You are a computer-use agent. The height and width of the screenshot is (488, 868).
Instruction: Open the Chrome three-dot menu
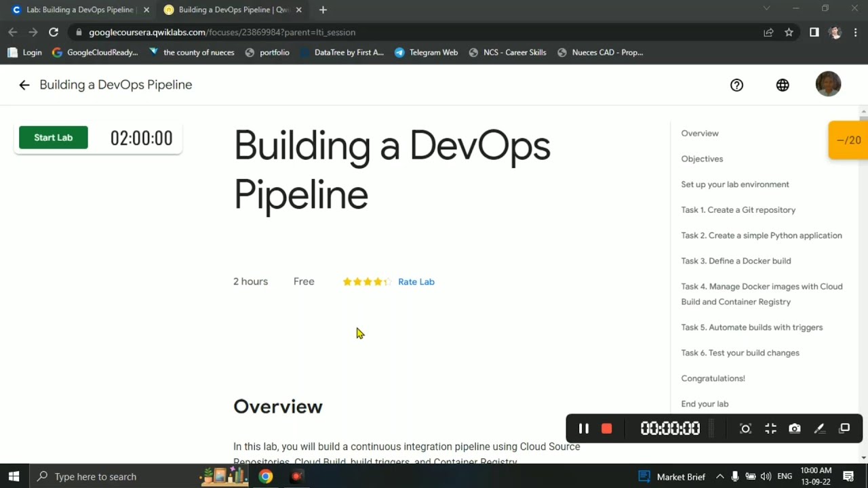[x=856, y=32]
